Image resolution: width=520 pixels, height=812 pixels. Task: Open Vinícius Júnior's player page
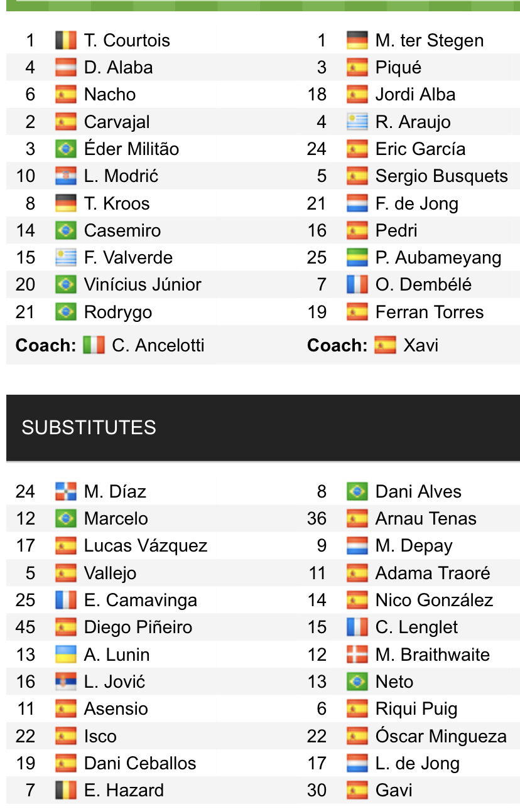point(143,284)
